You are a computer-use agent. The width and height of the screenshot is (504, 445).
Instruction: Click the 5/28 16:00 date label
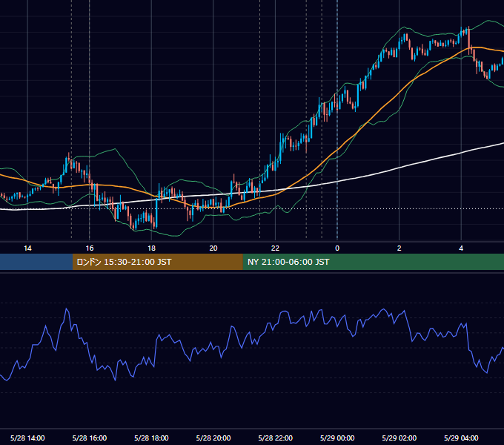pos(90,438)
